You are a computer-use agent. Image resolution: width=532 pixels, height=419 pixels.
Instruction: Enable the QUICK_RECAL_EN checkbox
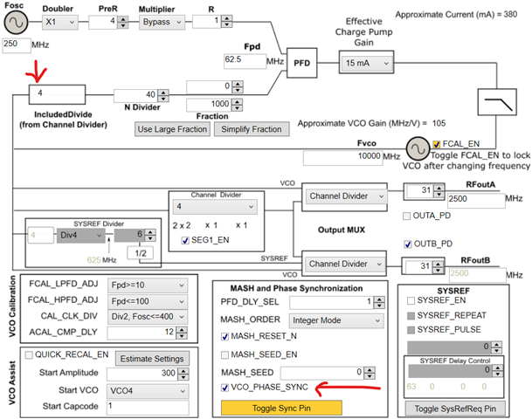click(x=29, y=355)
